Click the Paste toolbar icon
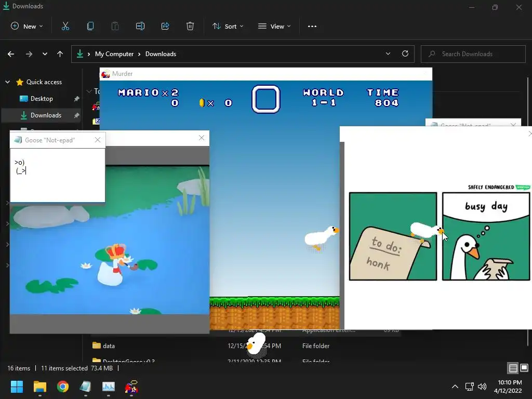532x399 pixels. (115, 26)
